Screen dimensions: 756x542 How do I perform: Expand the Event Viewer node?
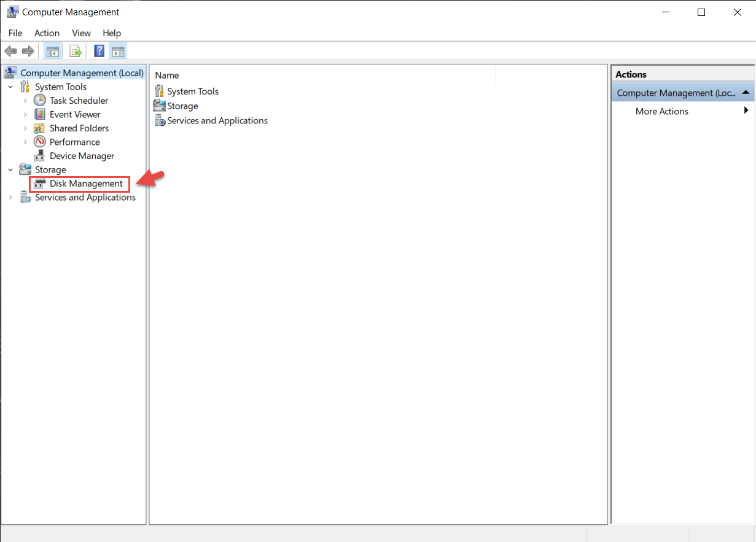coord(25,114)
